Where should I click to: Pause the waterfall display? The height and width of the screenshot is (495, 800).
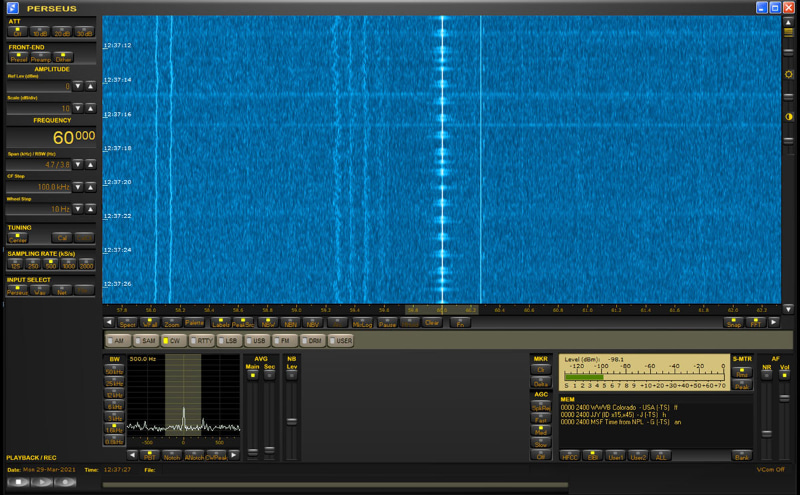pyautogui.click(x=387, y=323)
